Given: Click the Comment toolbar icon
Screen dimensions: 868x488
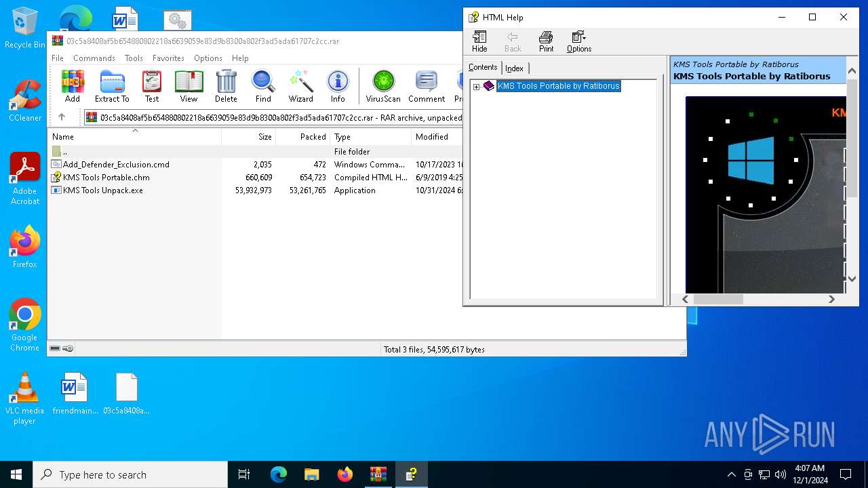Looking at the screenshot, I should (427, 86).
